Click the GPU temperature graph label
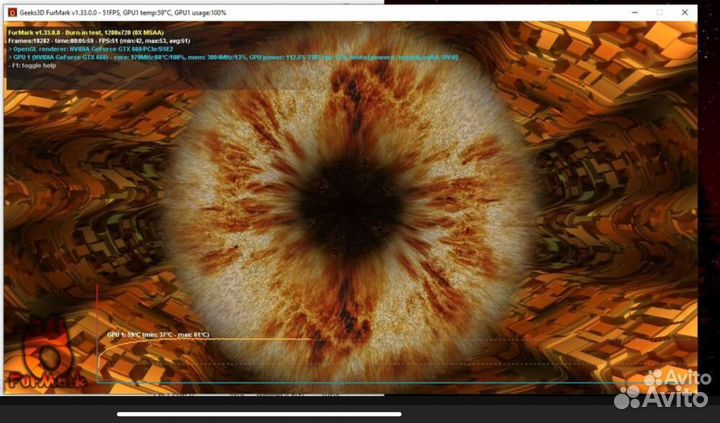 158,334
